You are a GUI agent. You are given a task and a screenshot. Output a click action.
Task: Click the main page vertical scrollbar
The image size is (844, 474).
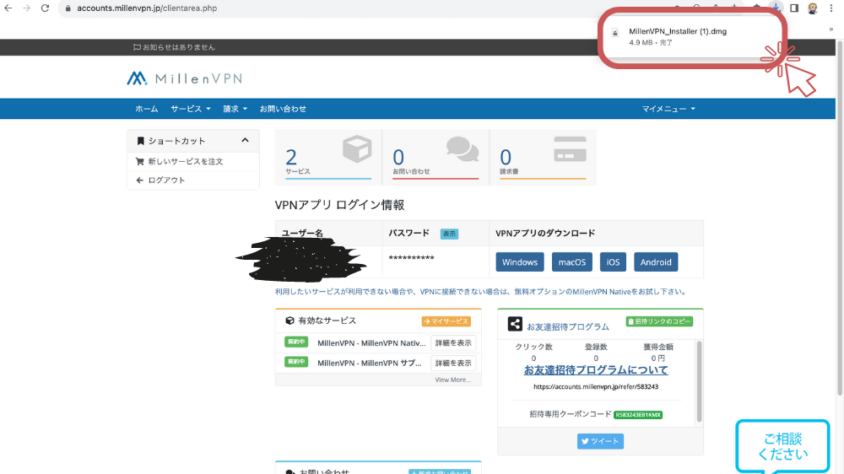tap(839, 220)
